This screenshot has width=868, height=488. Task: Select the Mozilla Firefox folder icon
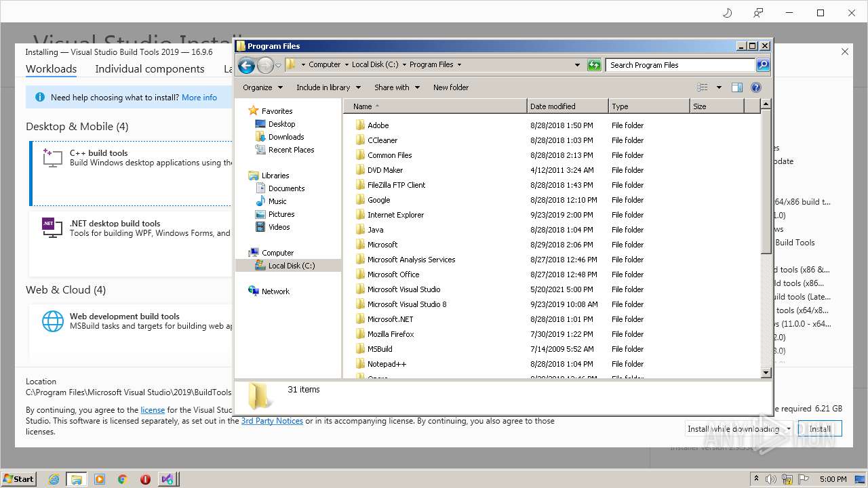coord(360,334)
